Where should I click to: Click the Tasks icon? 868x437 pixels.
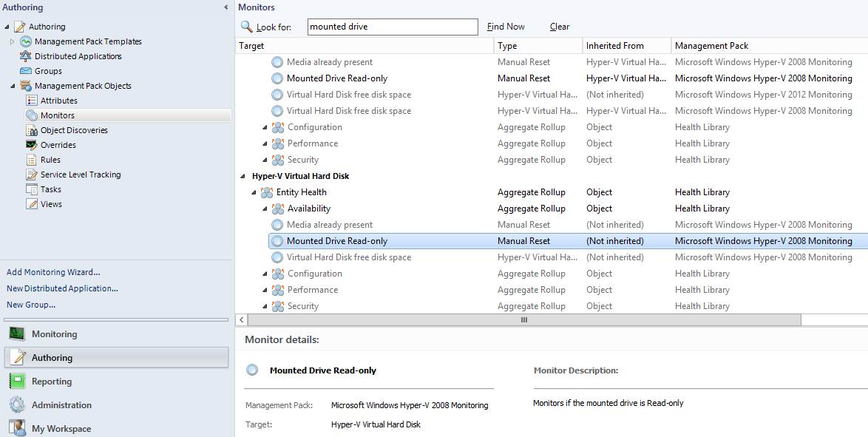coord(32,189)
